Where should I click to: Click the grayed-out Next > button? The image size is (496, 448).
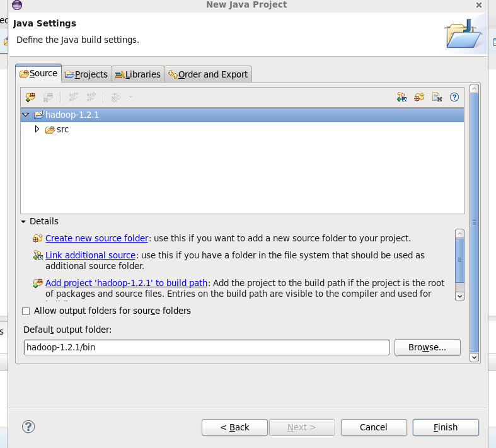coord(302,427)
